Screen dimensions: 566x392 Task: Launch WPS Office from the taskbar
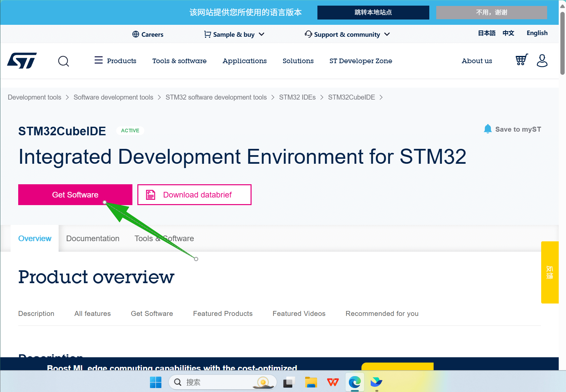[x=333, y=382]
